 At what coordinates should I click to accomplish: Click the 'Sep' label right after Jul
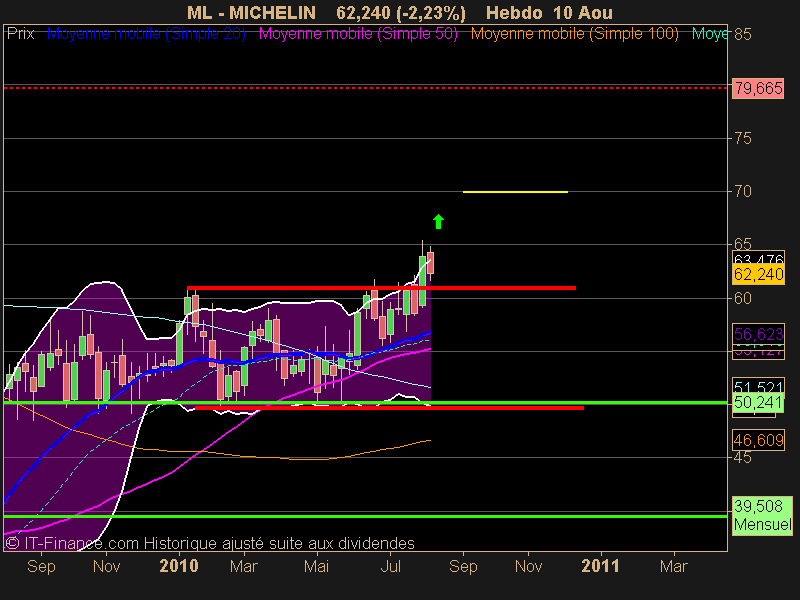pyautogui.click(x=463, y=566)
